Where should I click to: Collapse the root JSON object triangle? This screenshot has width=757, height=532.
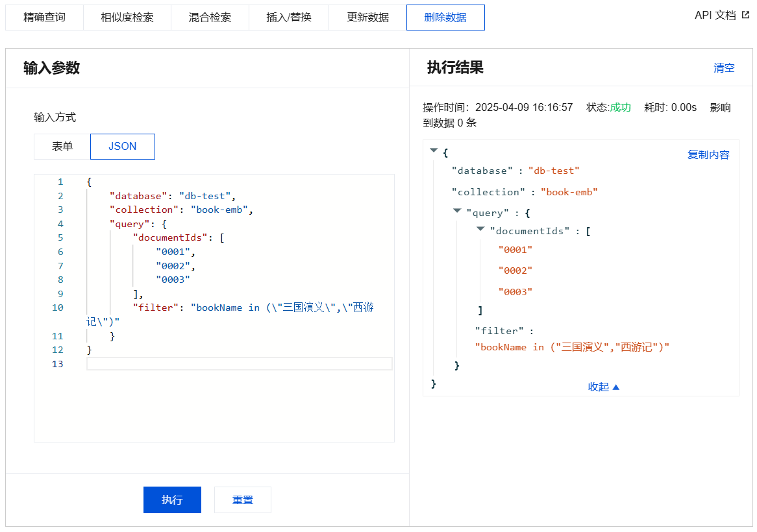(434, 151)
